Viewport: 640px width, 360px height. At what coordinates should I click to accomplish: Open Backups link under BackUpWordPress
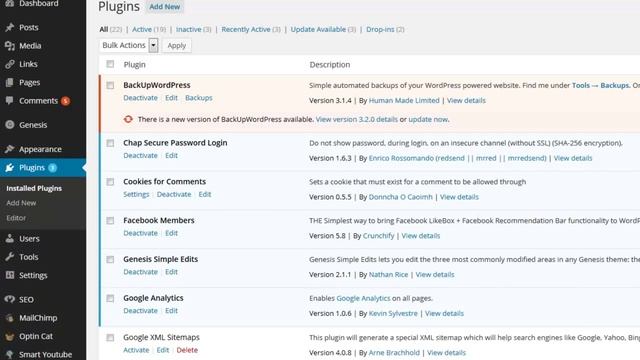(199, 98)
